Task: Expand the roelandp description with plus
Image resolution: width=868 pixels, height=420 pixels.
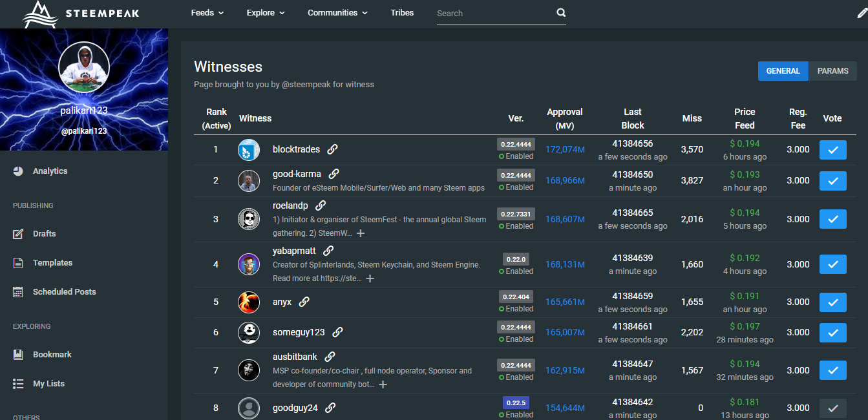Action: click(361, 233)
